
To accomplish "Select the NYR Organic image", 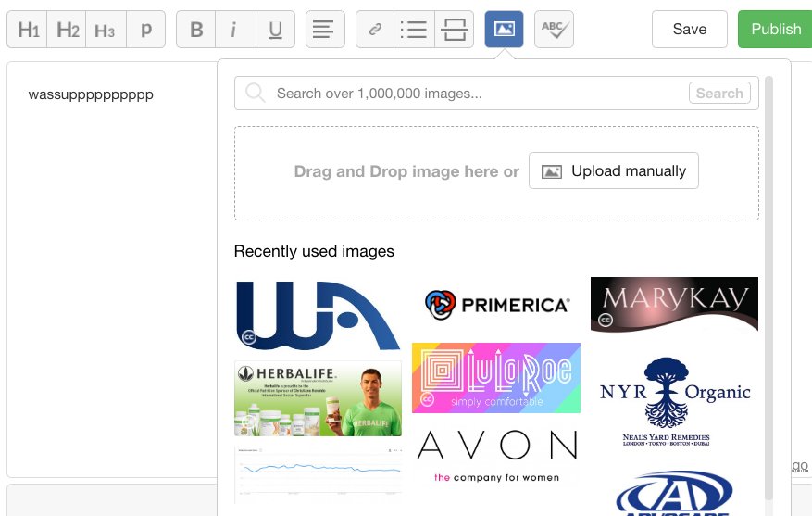I will click(675, 402).
